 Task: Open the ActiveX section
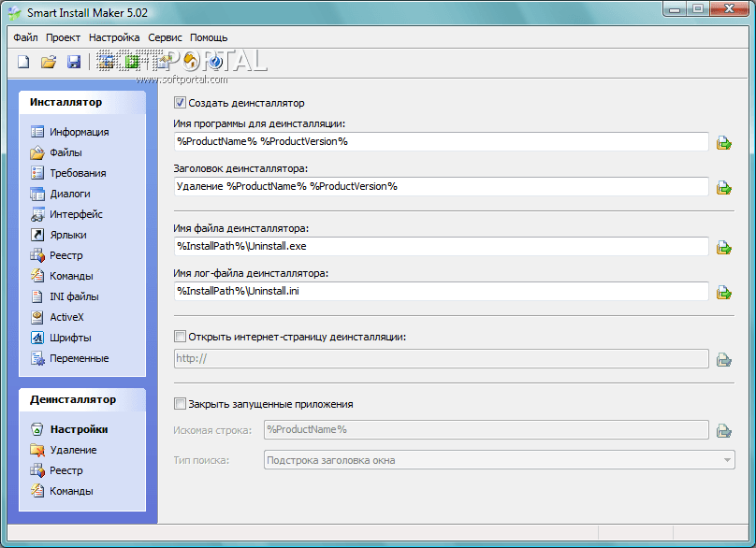[57, 317]
